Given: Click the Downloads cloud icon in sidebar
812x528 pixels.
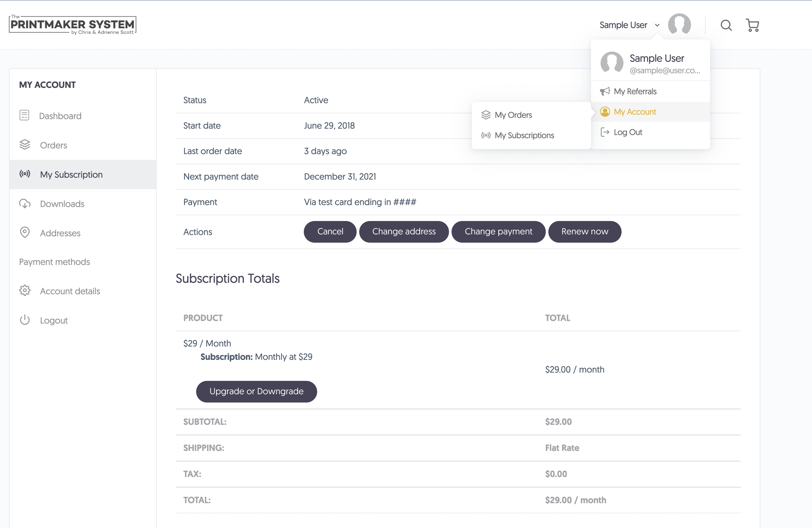Looking at the screenshot, I should tap(25, 204).
